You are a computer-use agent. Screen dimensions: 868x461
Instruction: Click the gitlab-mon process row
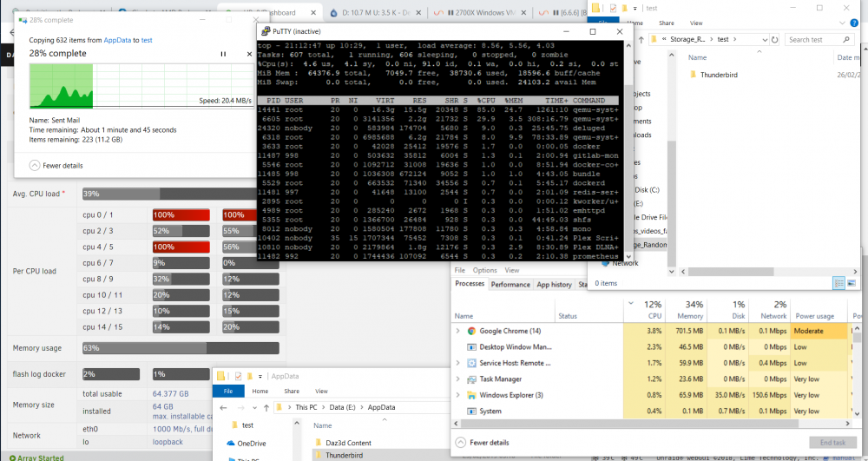tap(437, 155)
